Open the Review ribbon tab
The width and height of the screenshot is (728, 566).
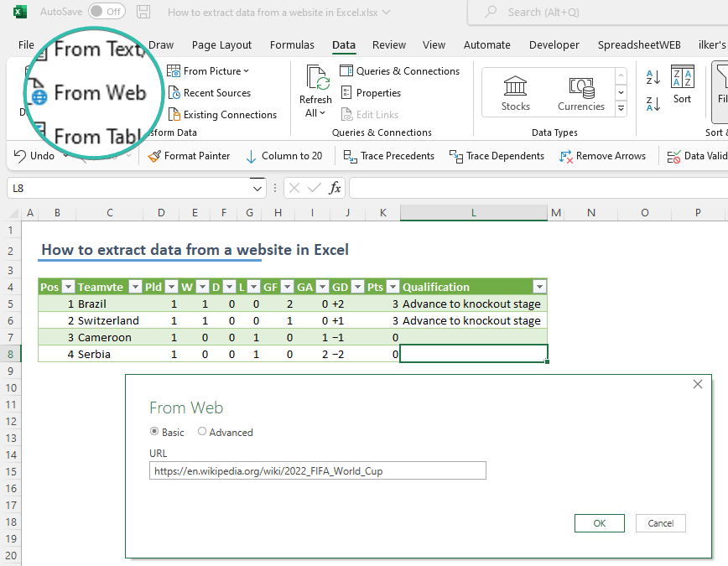(x=391, y=44)
